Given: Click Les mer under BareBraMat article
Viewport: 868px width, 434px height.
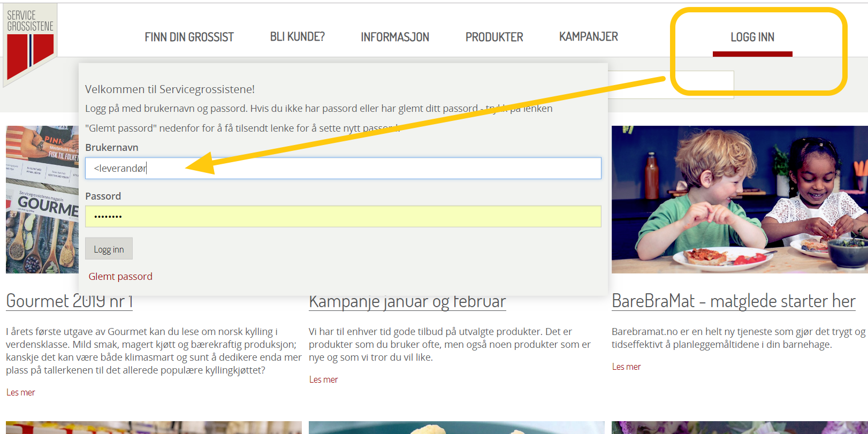Looking at the screenshot, I should [x=626, y=367].
